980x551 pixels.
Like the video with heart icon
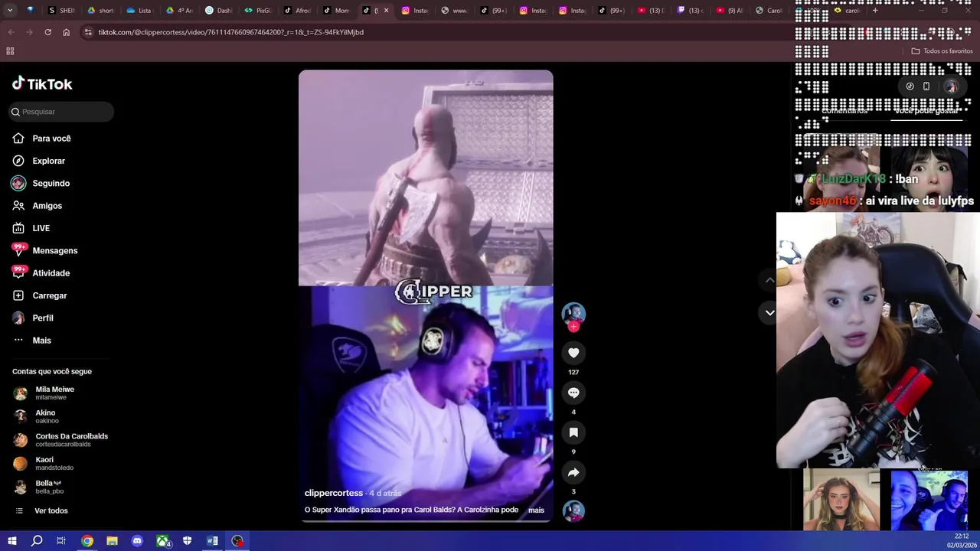click(x=573, y=353)
